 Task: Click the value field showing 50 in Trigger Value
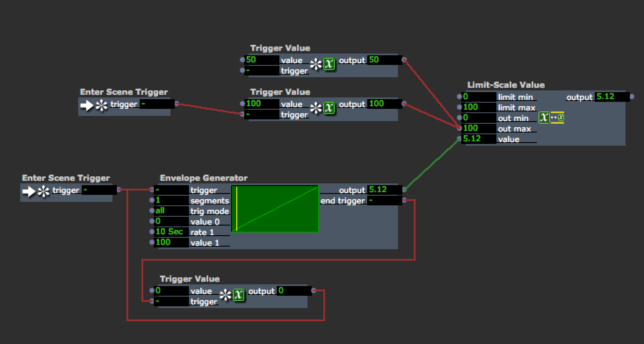pos(262,60)
